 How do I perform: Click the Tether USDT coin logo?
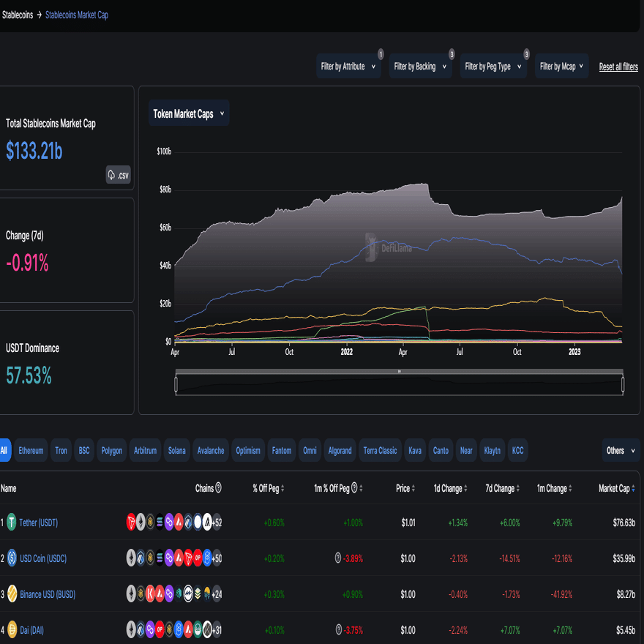pos(10,521)
